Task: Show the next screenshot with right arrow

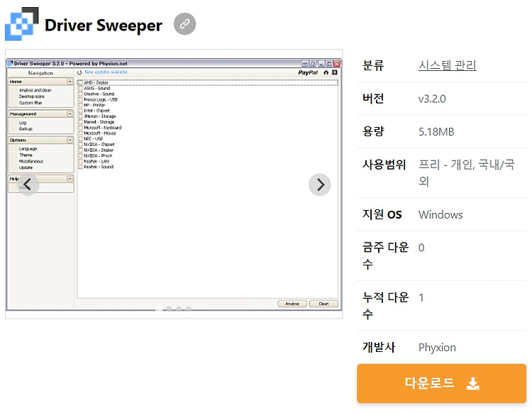Action: (x=320, y=185)
